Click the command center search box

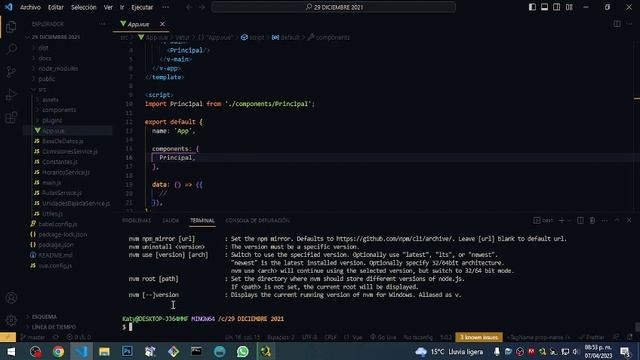tap(333, 7)
